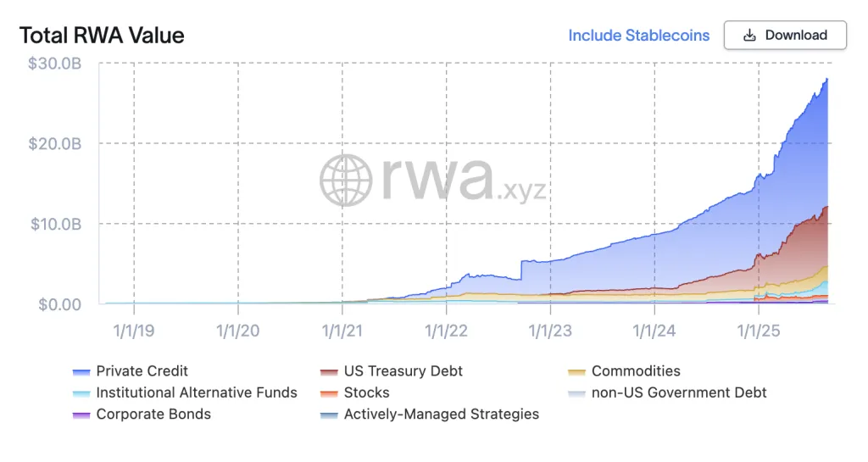Image resolution: width=868 pixels, height=462 pixels.
Task: Hide the Commodities legend series
Action: click(635, 371)
